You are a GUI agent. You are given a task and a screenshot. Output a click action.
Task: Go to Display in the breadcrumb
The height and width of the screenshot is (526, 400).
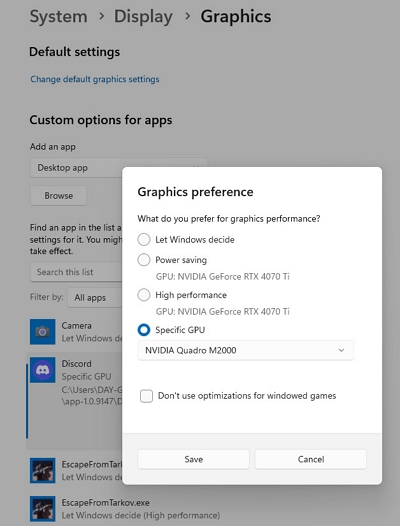[143, 16]
